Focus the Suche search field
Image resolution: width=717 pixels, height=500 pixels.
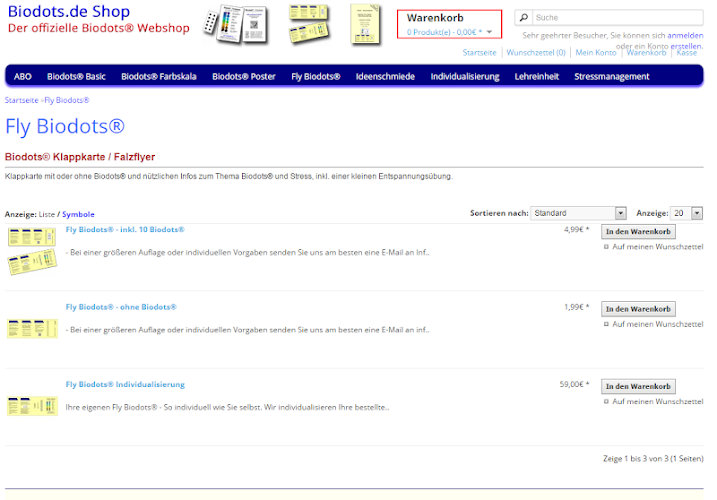[618, 18]
